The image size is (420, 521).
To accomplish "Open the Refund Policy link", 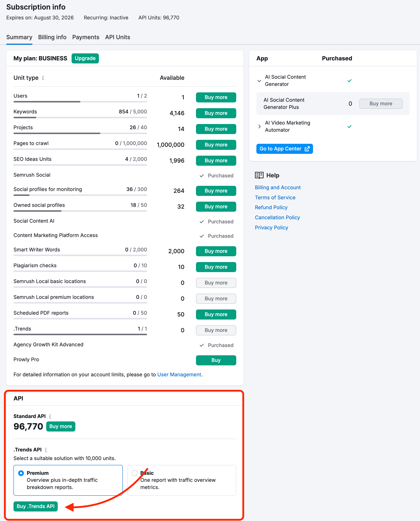I will point(271,207).
